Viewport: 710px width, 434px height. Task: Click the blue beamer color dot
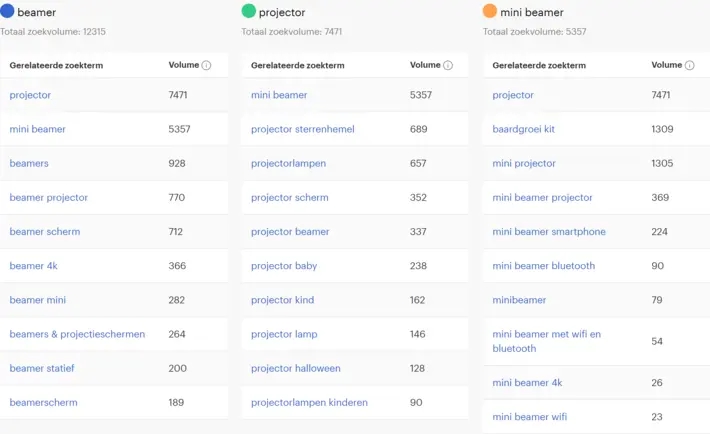(x=7, y=11)
